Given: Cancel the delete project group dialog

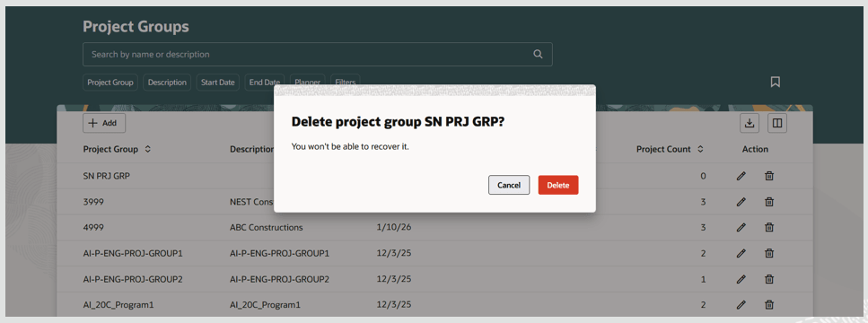Looking at the screenshot, I should pyautogui.click(x=509, y=186).
